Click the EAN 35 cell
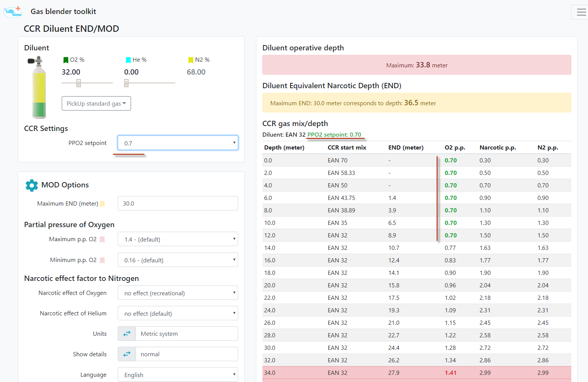 pos(337,223)
